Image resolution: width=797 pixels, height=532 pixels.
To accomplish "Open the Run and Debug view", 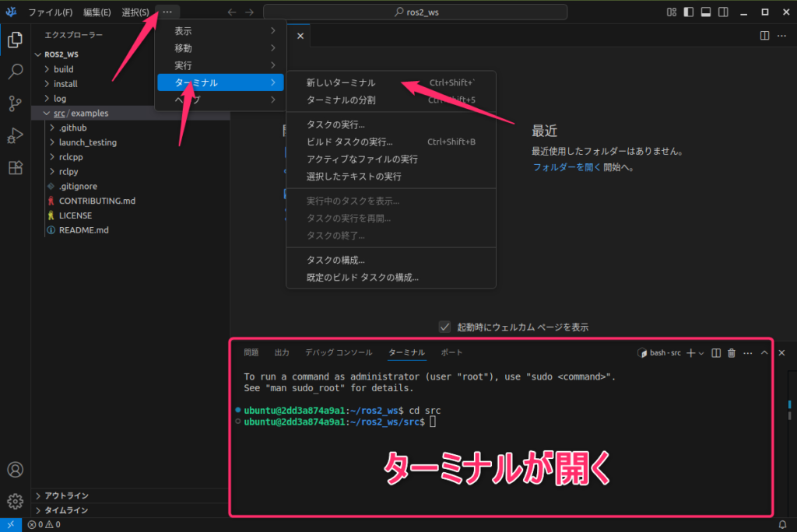I will (15, 135).
